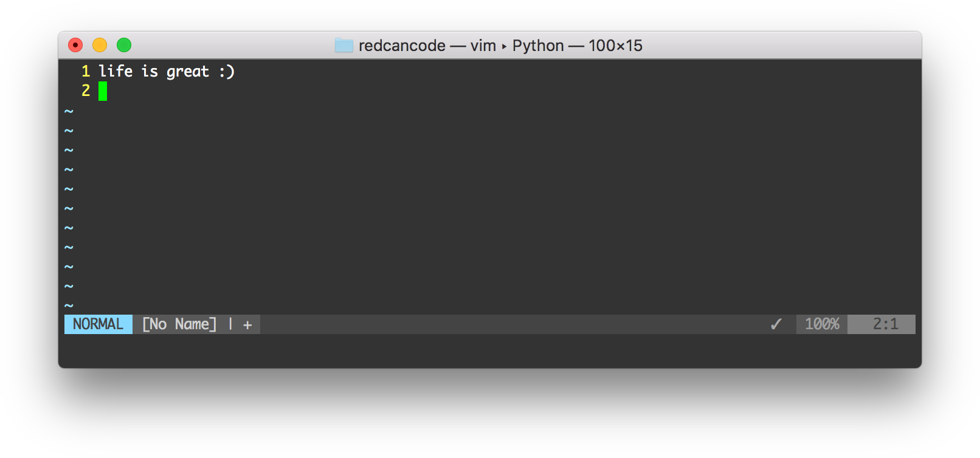This screenshot has height=458, width=980.
Task: Click the NORMAL mode indicator
Action: pyautogui.click(x=98, y=324)
